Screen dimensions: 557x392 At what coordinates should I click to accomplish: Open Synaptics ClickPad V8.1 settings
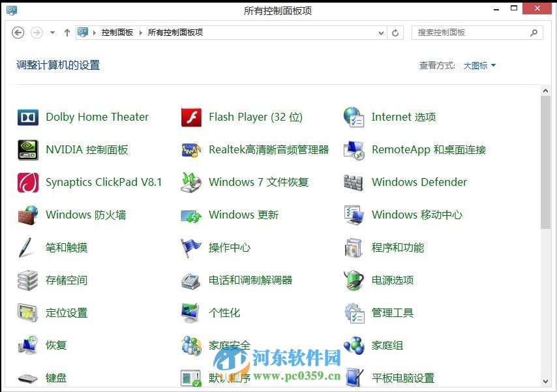[104, 182]
